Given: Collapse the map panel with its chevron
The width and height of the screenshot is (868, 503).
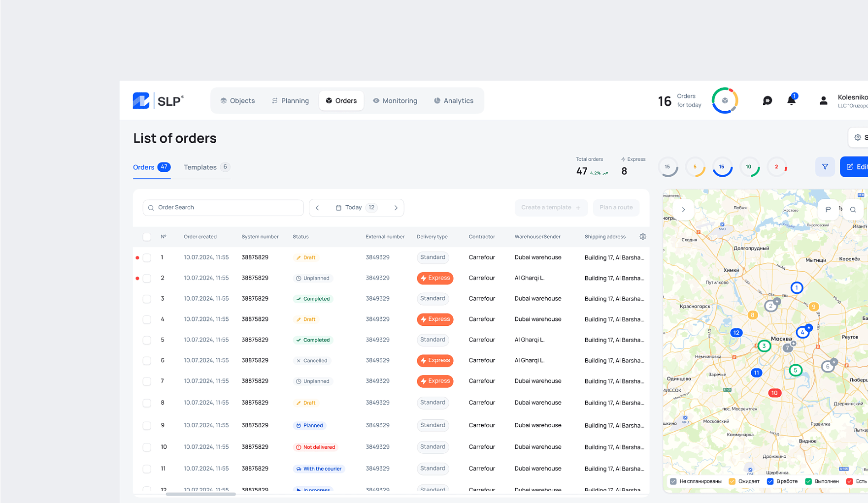Looking at the screenshot, I should coord(683,209).
